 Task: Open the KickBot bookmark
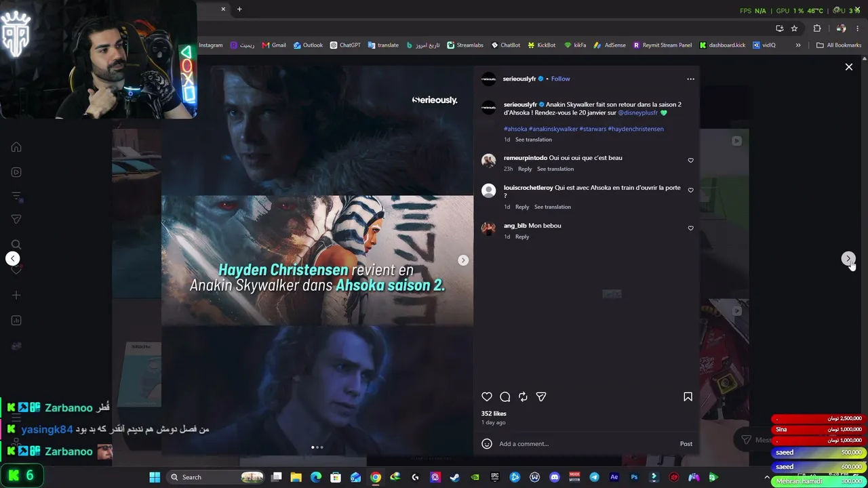541,45
